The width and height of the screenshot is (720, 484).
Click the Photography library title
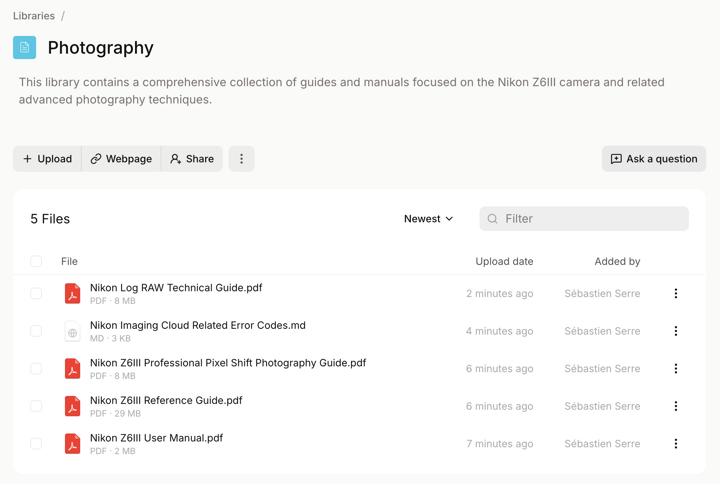[x=101, y=48]
